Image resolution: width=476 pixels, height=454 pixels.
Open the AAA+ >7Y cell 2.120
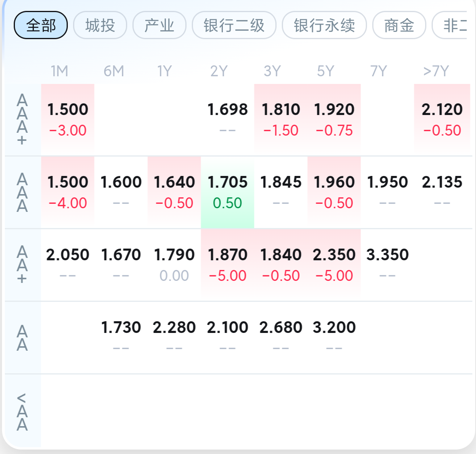pyautogui.click(x=442, y=119)
